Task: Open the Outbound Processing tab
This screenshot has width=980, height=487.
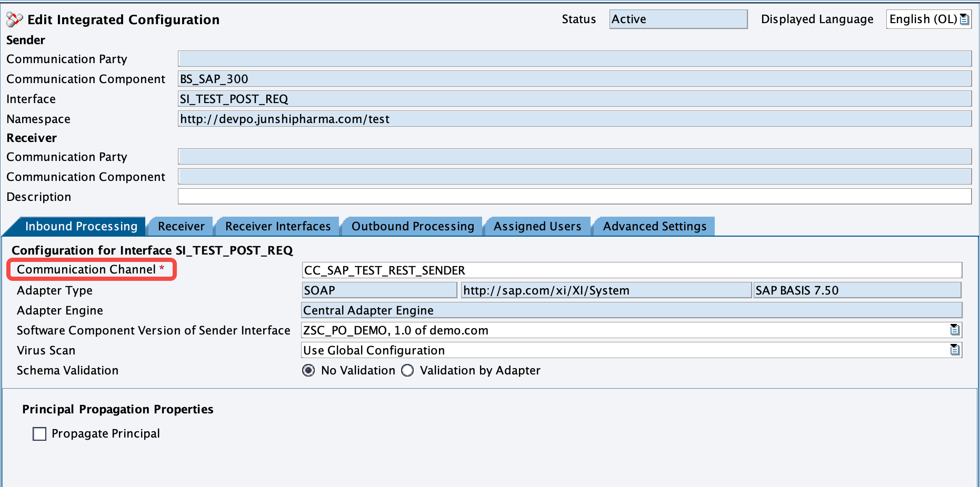Action: pos(413,226)
